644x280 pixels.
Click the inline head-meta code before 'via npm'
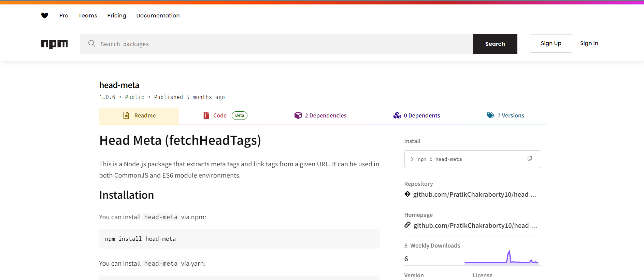coord(161,217)
